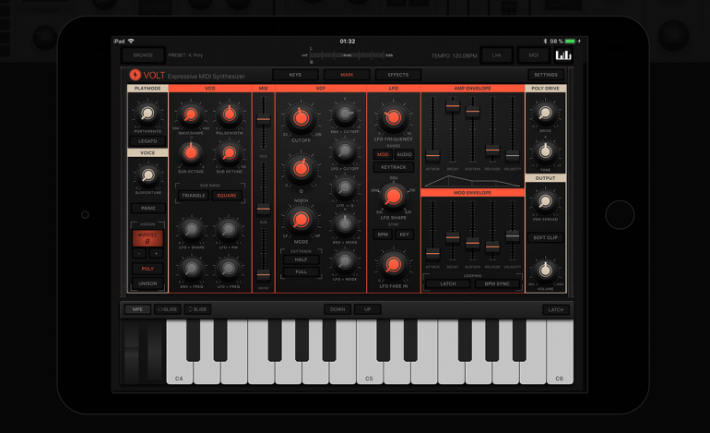This screenshot has height=433, width=710.
Task: Enable LFO BPM sync
Action: pyautogui.click(x=383, y=235)
